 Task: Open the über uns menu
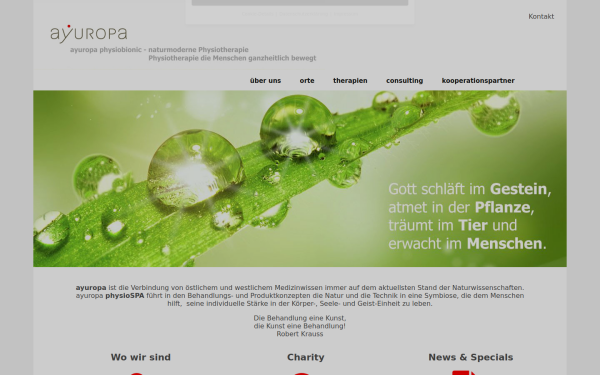coord(266,81)
